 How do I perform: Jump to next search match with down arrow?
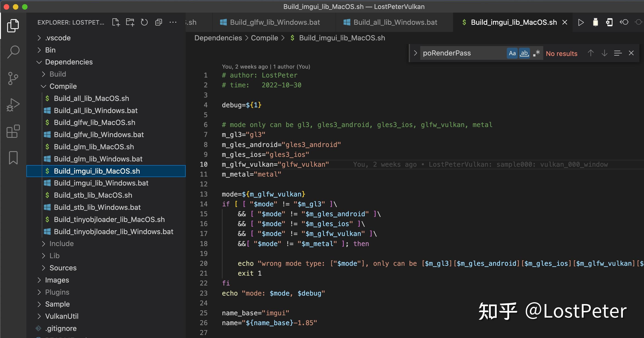tap(605, 53)
